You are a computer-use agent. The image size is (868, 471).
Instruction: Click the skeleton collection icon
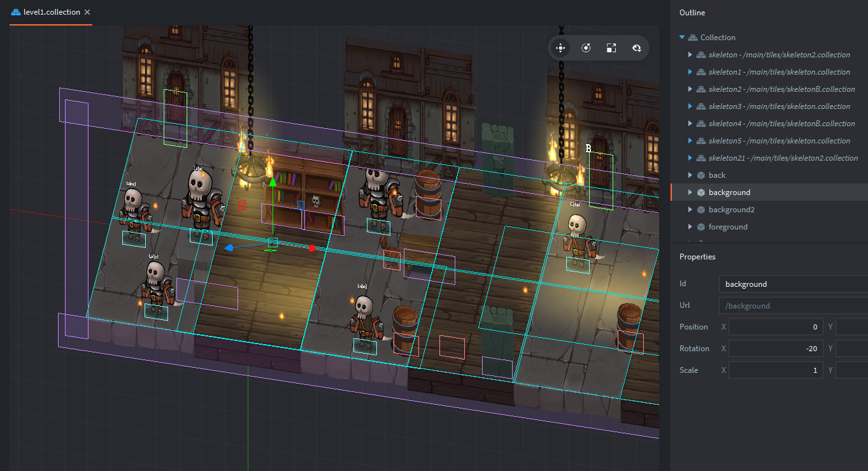(701, 55)
